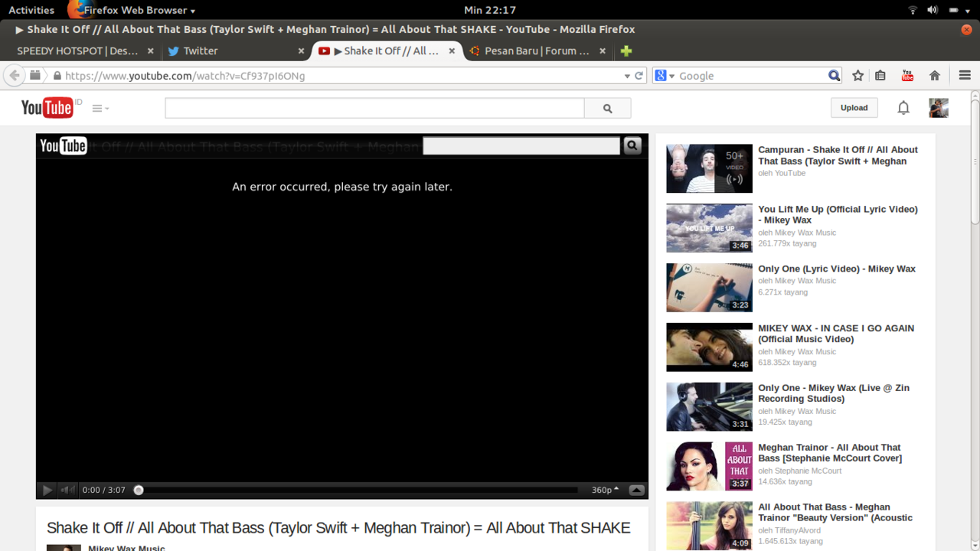
Task: Click the YouTube logo on the page header
Action: pos(47,108)
